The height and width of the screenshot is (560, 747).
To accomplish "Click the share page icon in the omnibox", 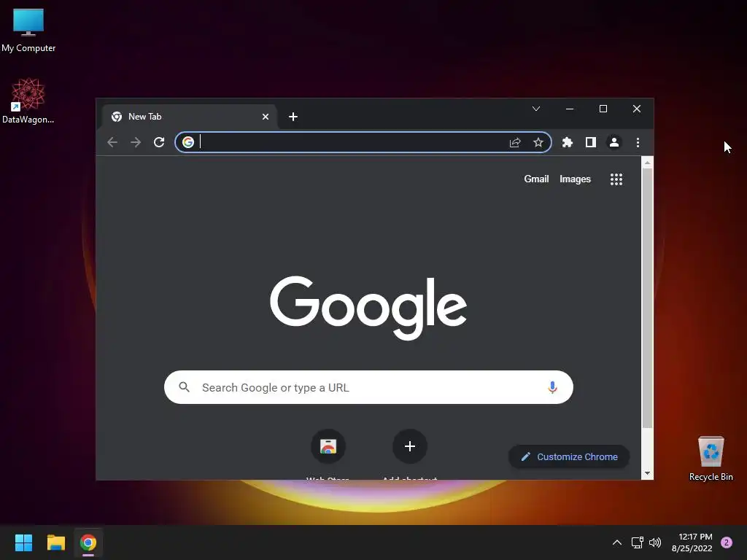I will [x=515, y=142].
